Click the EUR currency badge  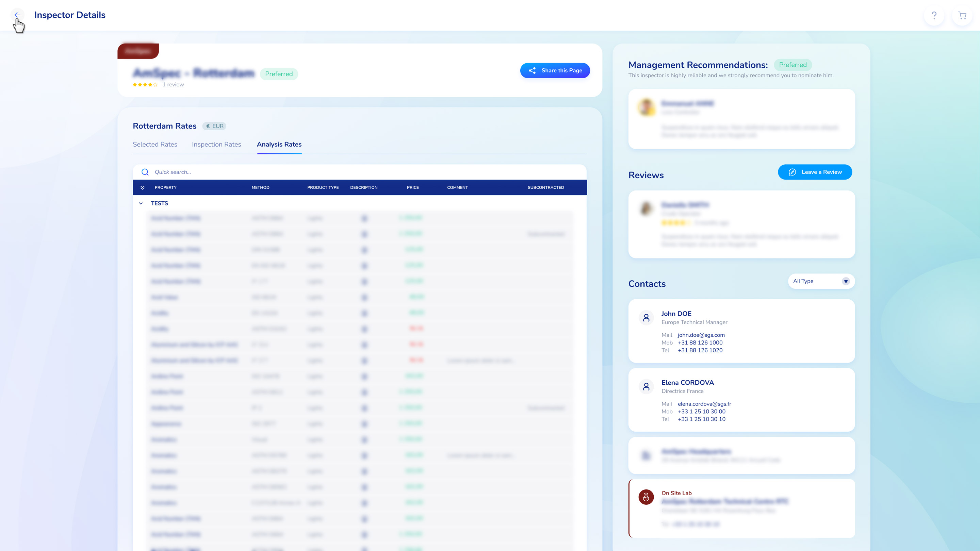(214, 126)
